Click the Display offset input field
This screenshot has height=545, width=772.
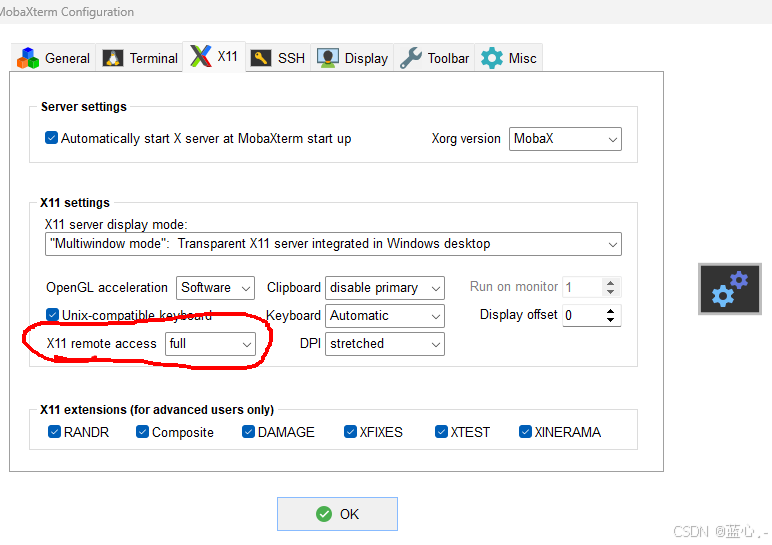(x=583, y=316)
